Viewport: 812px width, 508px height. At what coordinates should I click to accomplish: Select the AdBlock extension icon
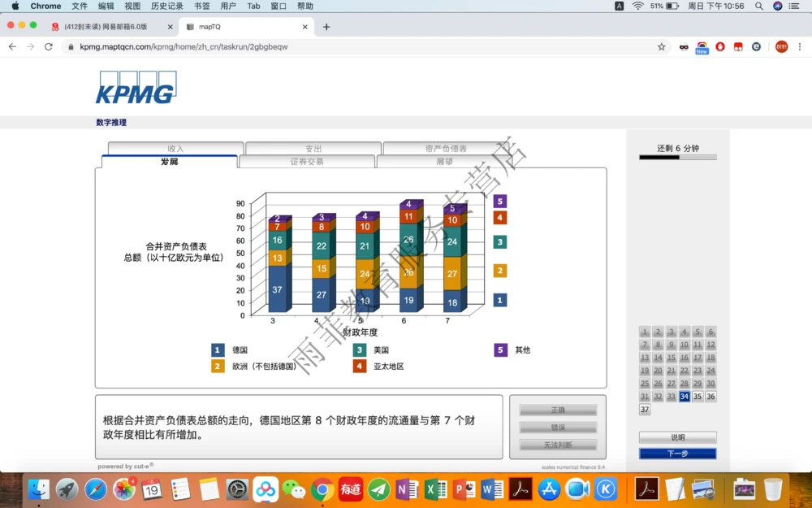pyautogui.click(x=720, y=47)
